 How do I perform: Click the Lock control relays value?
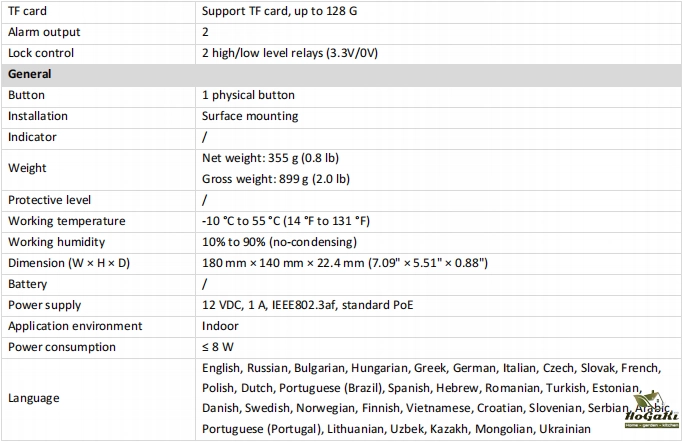click(302, 53)
